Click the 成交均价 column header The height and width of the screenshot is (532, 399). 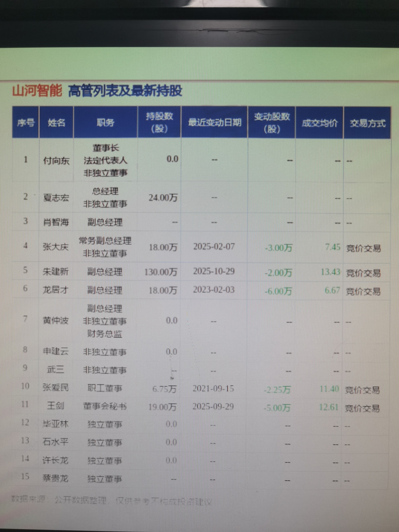[320, 123]
